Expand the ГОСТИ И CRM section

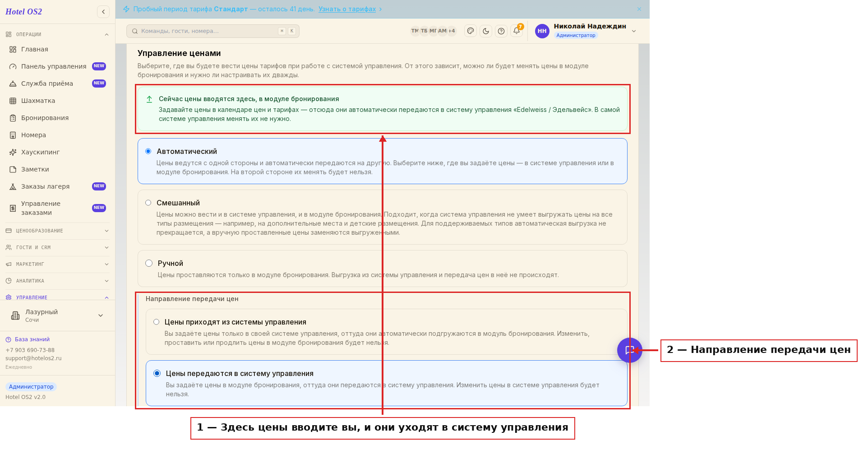57,247
